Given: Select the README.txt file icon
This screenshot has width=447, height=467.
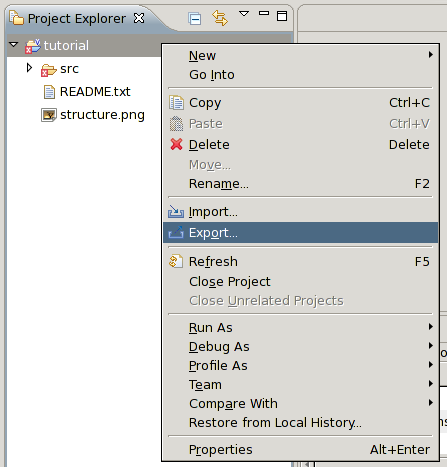Looking at the screenshot, I should tap(49, 92).
